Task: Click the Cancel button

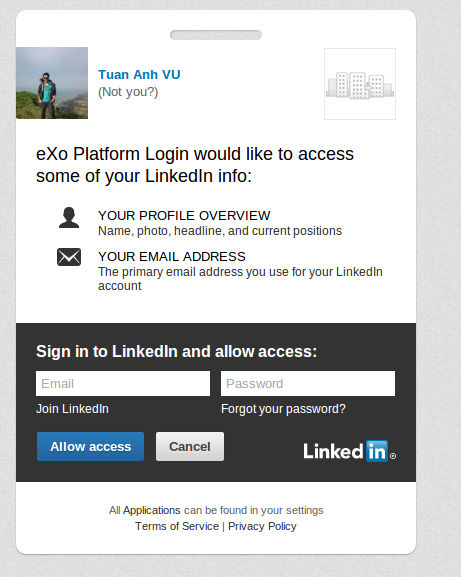Action: click(190, 446)
